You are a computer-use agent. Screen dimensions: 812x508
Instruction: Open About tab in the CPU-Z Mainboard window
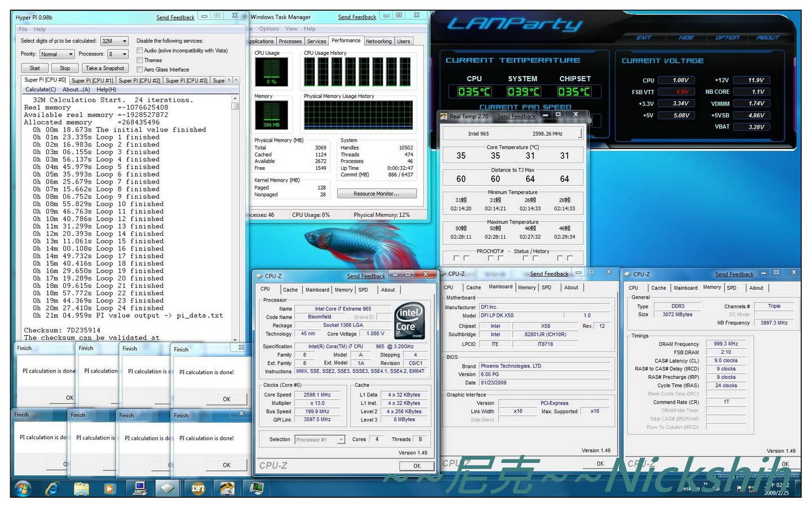tap(571, 287)
